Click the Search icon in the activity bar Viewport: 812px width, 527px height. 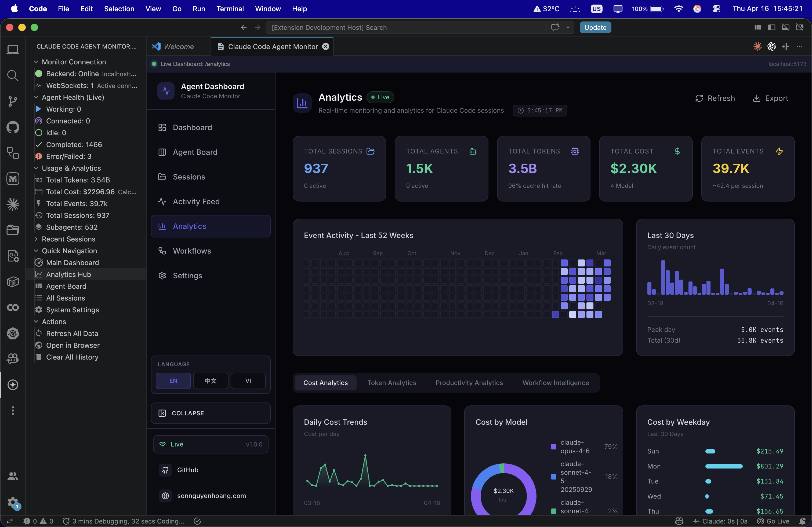13,75
